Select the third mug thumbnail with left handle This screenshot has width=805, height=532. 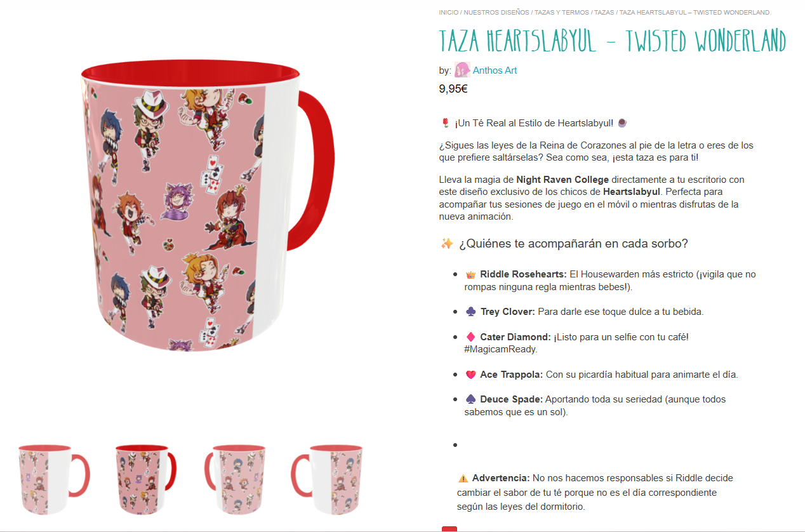pyautogui.click(x=234, y=479)
